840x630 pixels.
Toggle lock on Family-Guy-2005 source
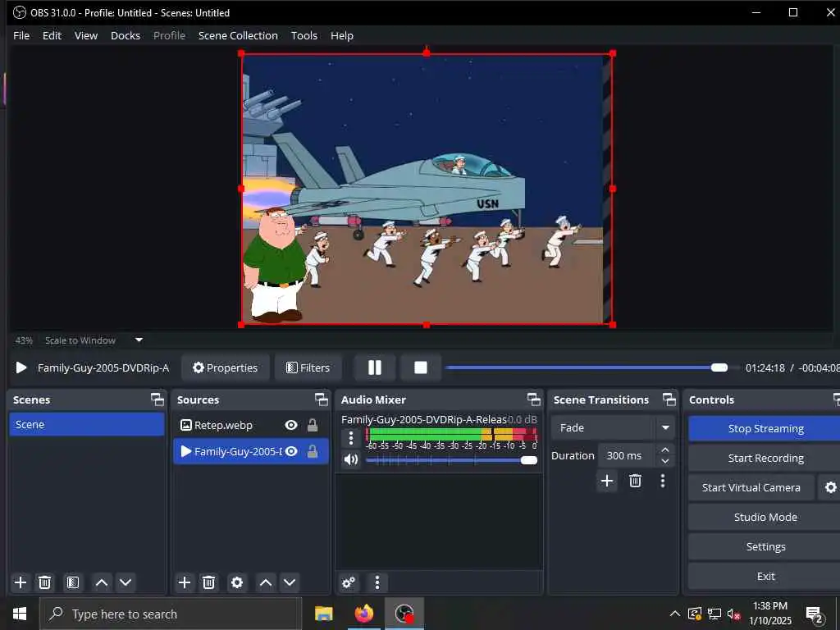click(313, 451)
